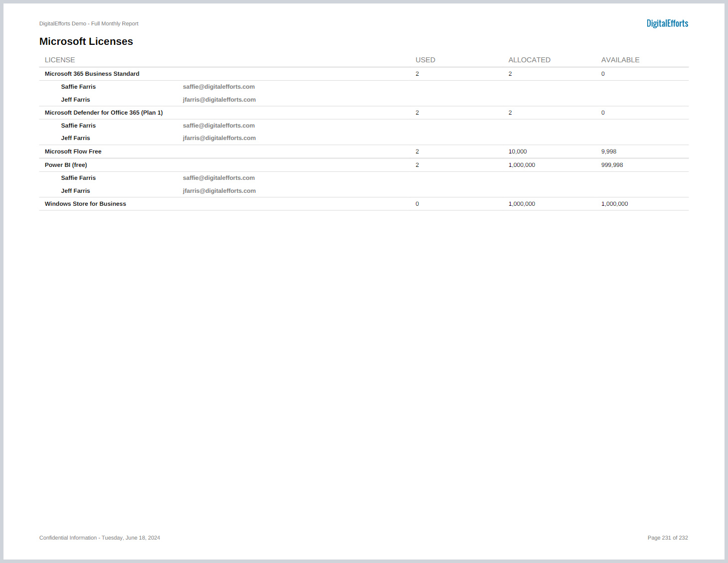
Task: Click the 'Microsoft Licenses' page heading
Action: pos(86,41)
